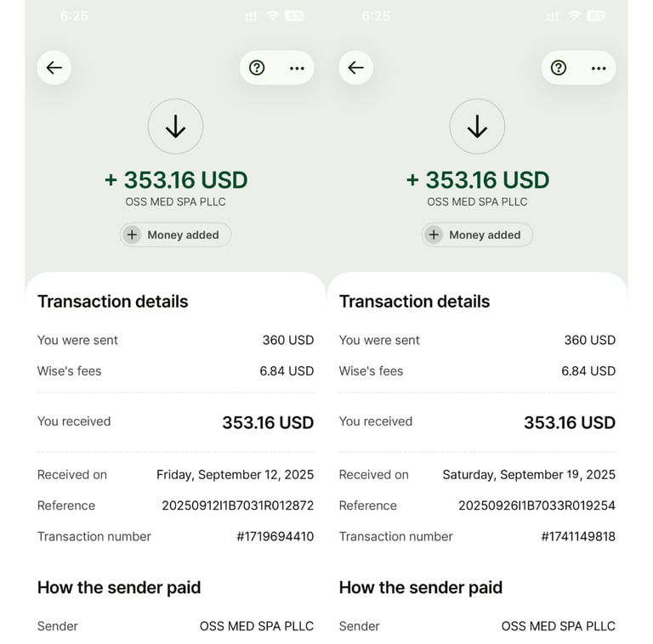Screen dimensions: 653x644
Task: Tap the incoming arrow circle on left screen
Action: tap(175, 127)
